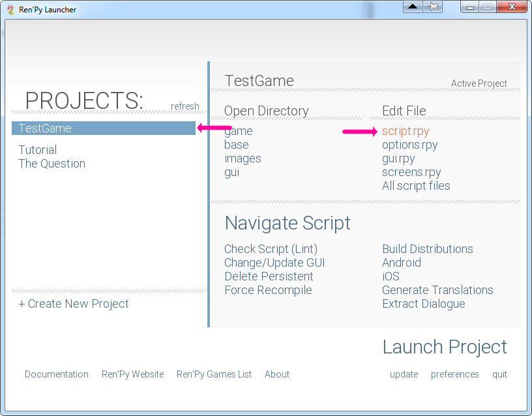Run Check Script (Lint)

coord(271,249)
